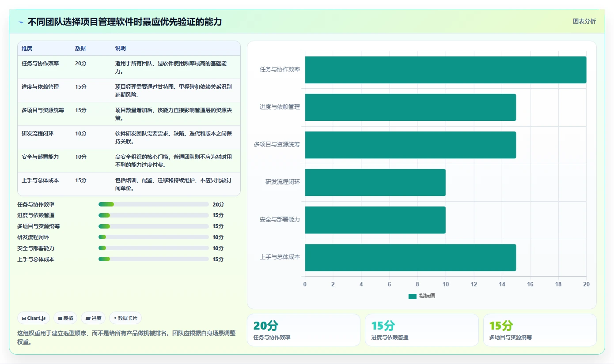Click the 安全与部署能力 chart bar

[375, 220]
